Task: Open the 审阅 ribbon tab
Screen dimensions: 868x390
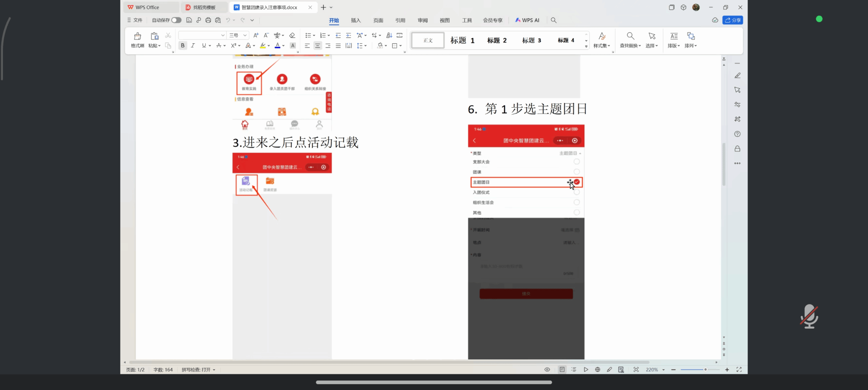Action: [x=423, y=20]
